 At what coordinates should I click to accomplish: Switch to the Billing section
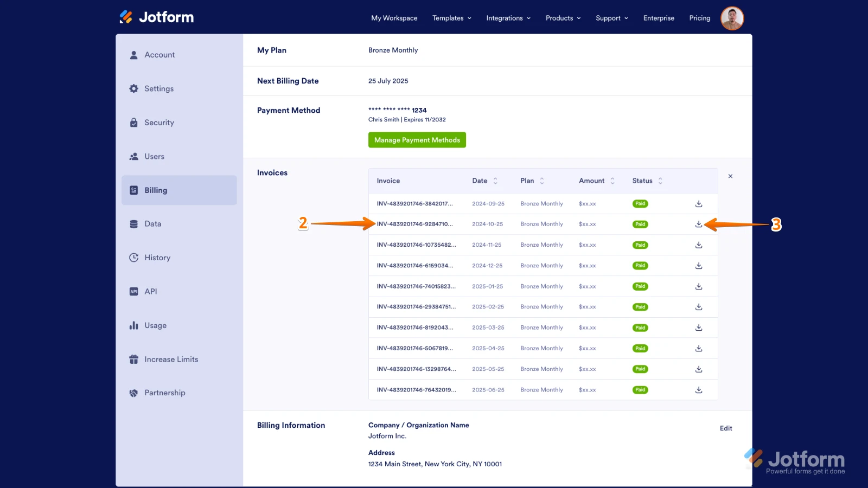156,190
